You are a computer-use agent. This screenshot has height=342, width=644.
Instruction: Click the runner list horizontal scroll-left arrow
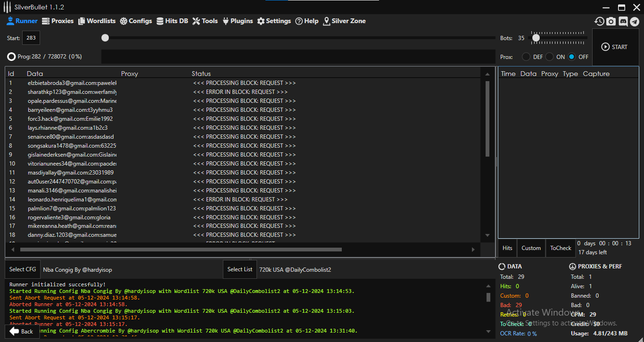13,250
